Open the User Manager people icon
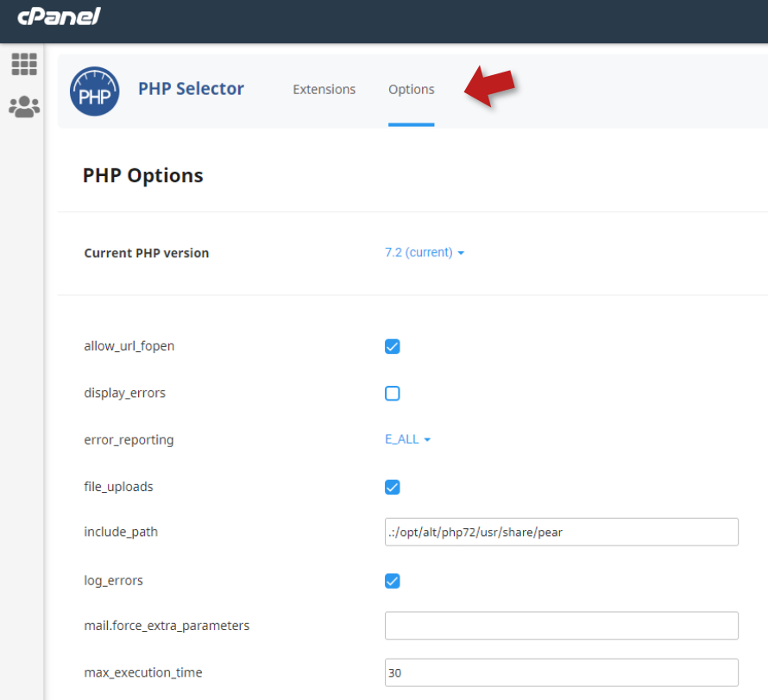The height and width of the screenshot is (700, 768). pyautogui.click(x=24, y=106)
